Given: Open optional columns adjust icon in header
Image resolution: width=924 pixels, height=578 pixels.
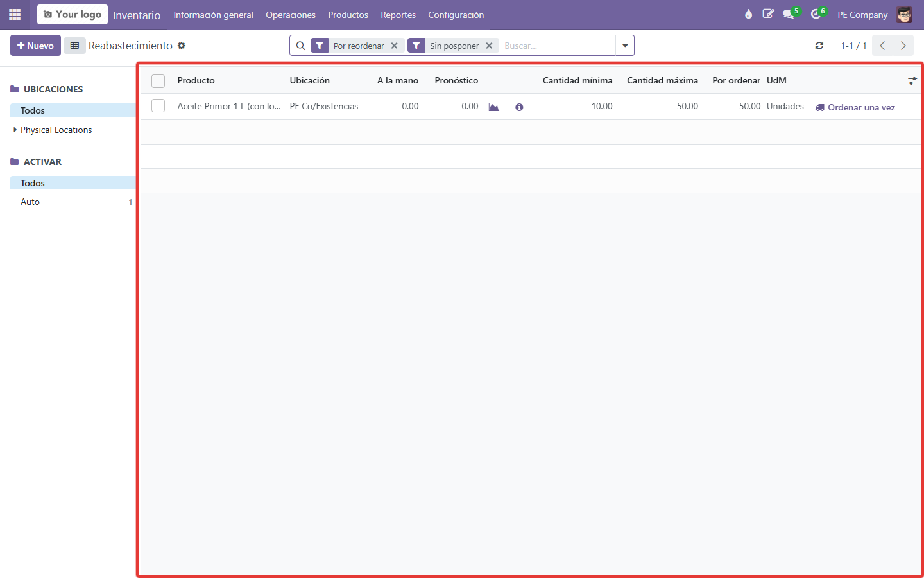Looking at the screenshot, I should [x=912, y=81].
